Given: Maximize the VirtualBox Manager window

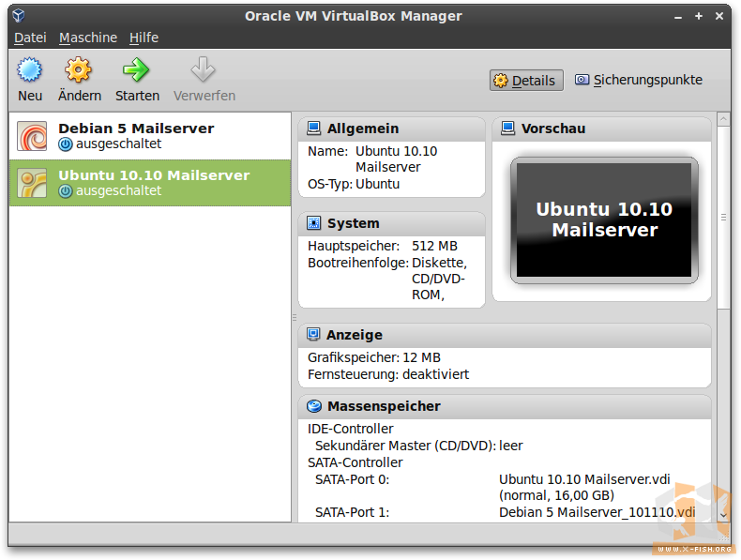Looking at the screenshot, I should click(699, 16).
